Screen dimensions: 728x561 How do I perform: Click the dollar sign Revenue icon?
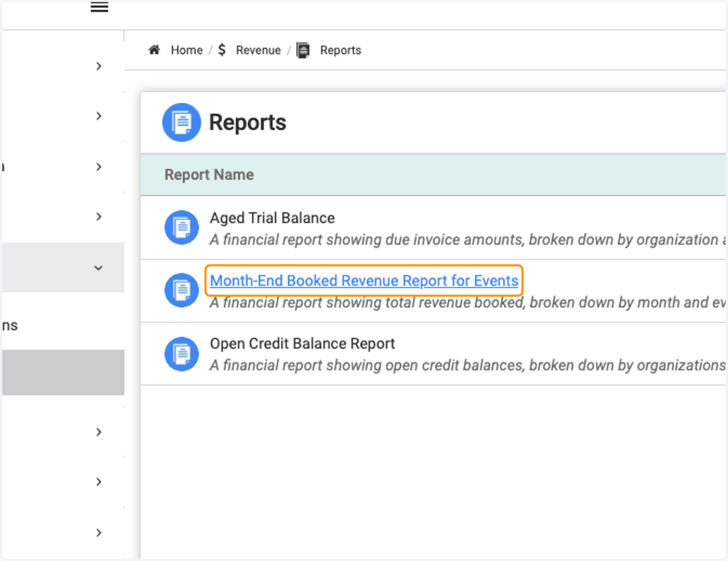click(222, 50)
